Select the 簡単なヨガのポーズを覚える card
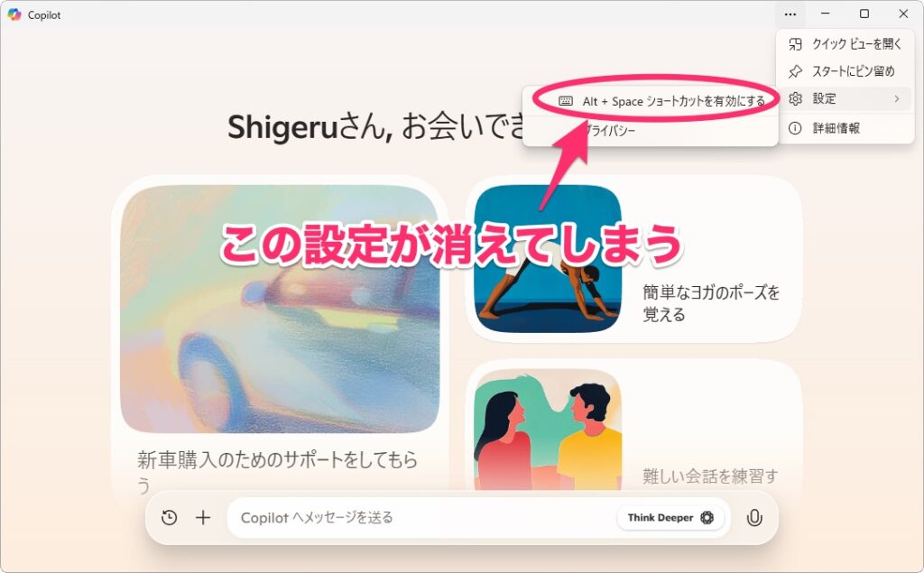Viewport: 924px width, 573px height. coord(634,259)
